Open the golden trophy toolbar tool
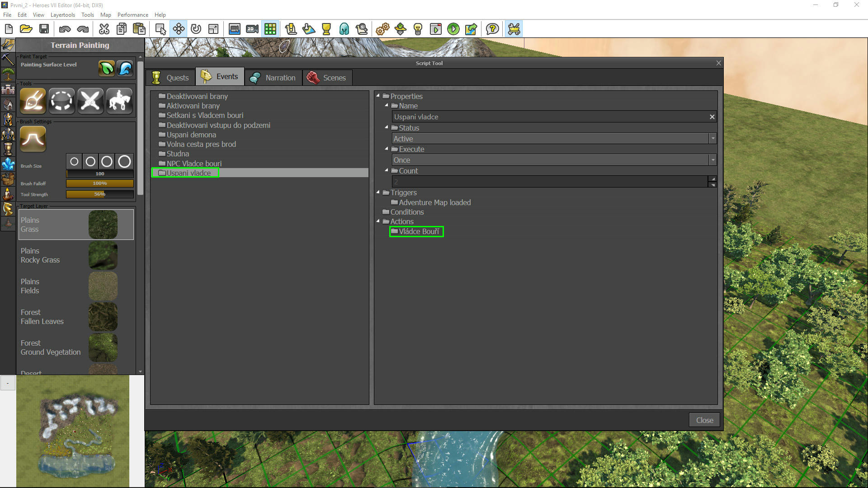 [326, 29]
